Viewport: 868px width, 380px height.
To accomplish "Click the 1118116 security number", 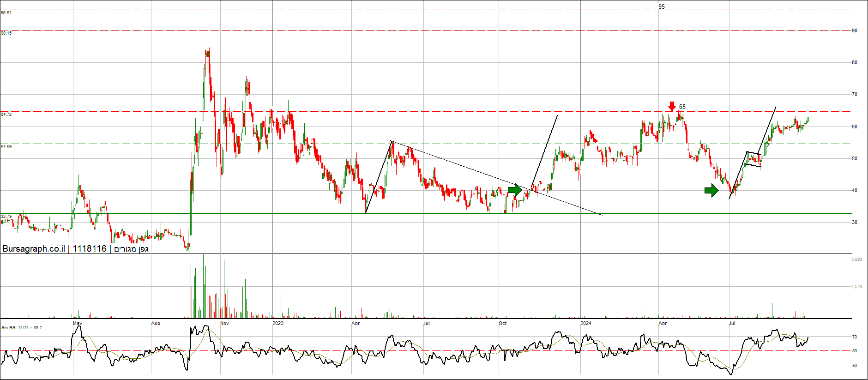I will point(90,249).
